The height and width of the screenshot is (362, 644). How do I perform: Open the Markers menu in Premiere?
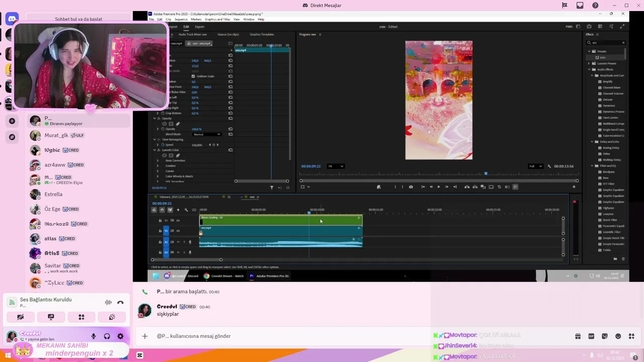tap(196, 20)
